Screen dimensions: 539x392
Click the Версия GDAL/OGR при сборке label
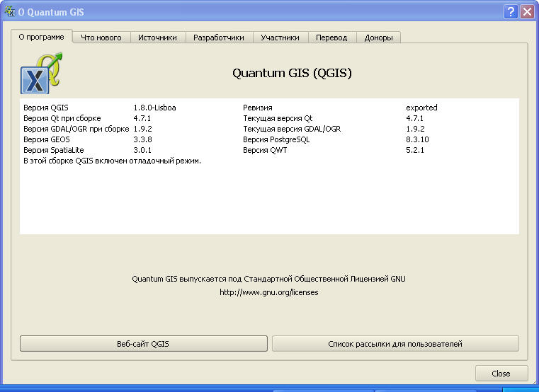tap(76, 129)
